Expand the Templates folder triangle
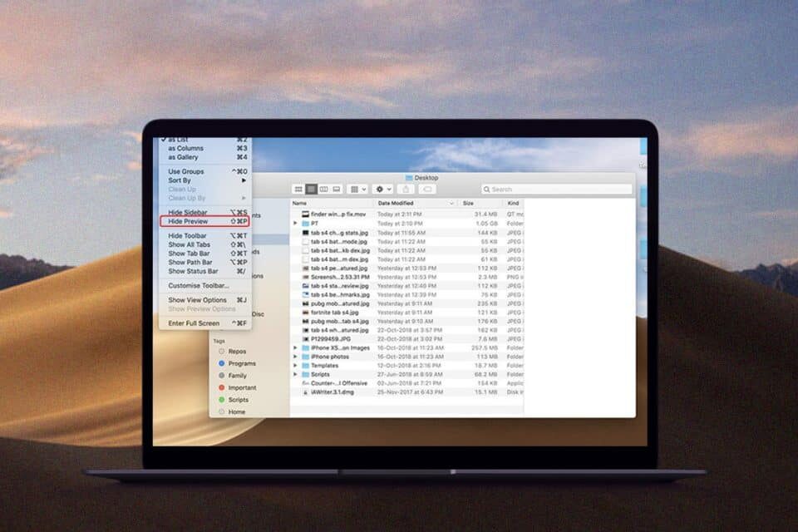 point(296,366)
